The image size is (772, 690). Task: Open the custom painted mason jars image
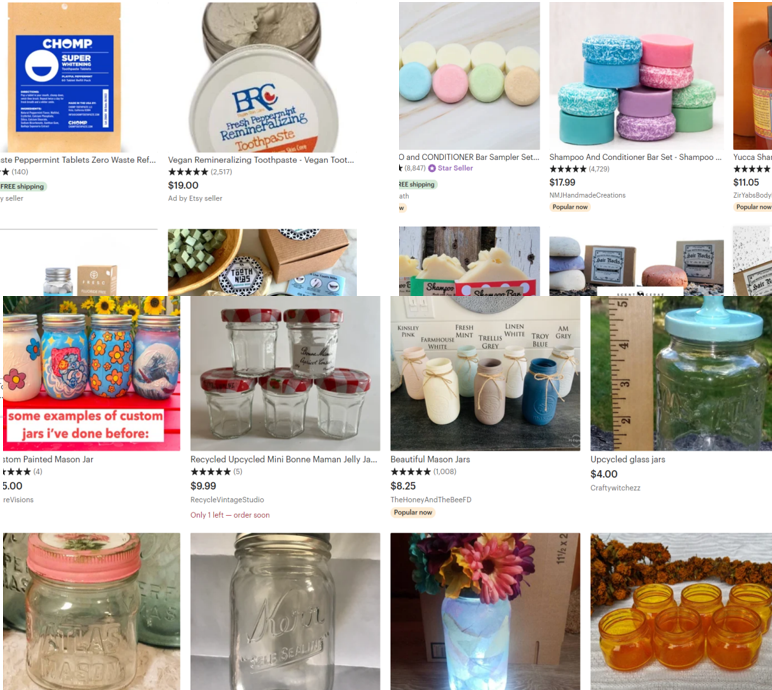click(92, 373)
